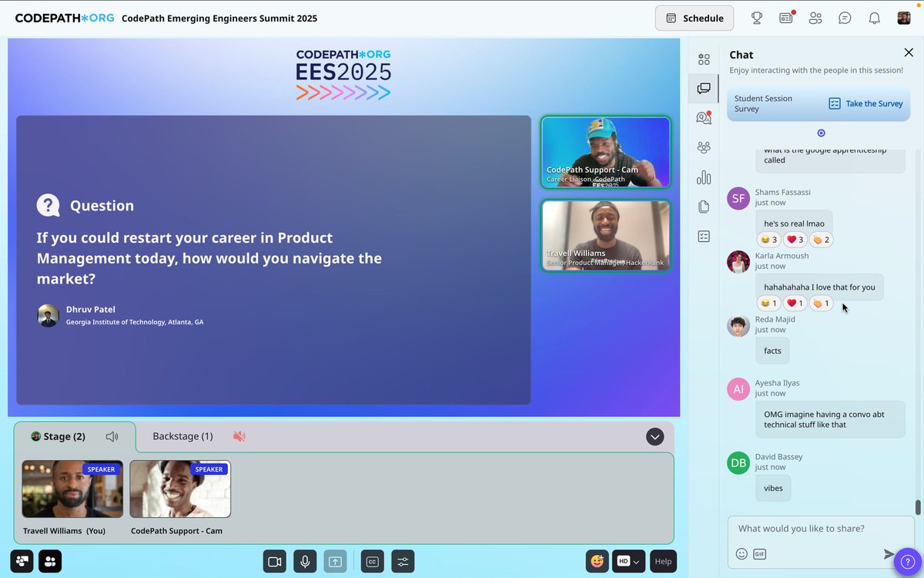
Task: Open the leaderboard trophy icon
Action: pos(757,18)
